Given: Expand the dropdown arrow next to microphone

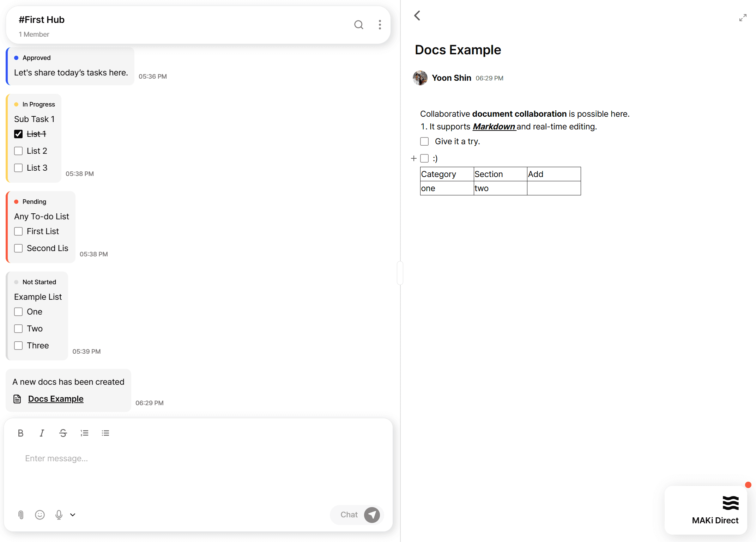Looking at the screenshot, I should point(73,515).
